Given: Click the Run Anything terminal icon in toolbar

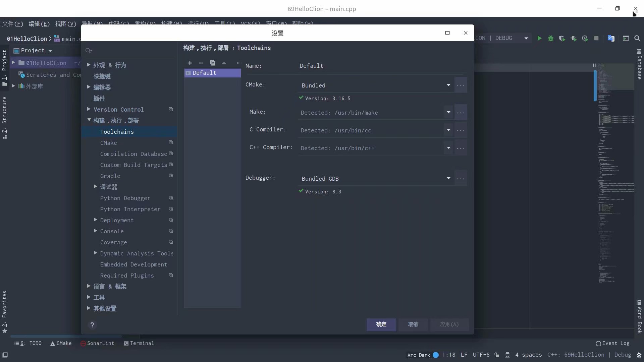Looking at the screenshot, I should click(x=626, y=39).
